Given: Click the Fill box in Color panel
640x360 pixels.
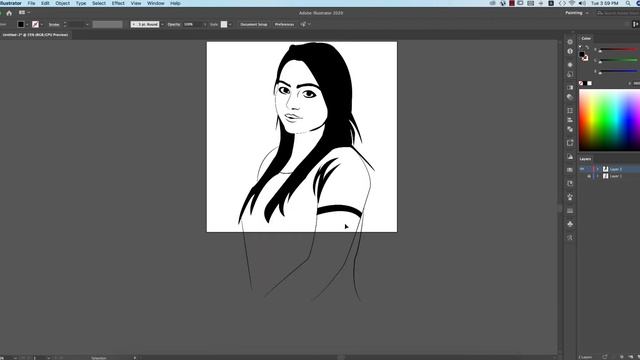Looking at the screenshot, I should tap(582, 54).
